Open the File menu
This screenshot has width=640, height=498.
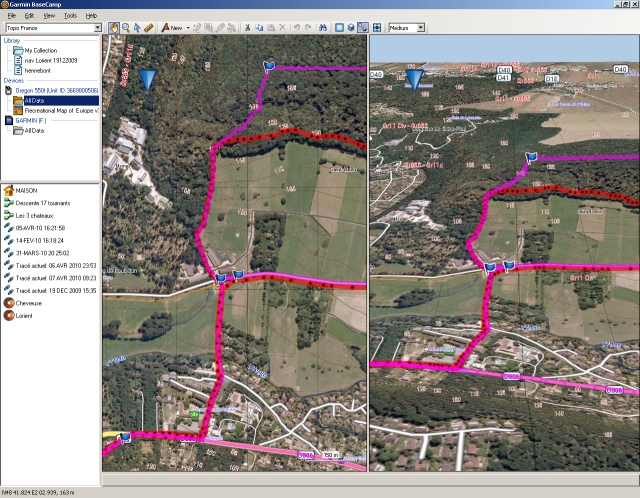point(11,16)
